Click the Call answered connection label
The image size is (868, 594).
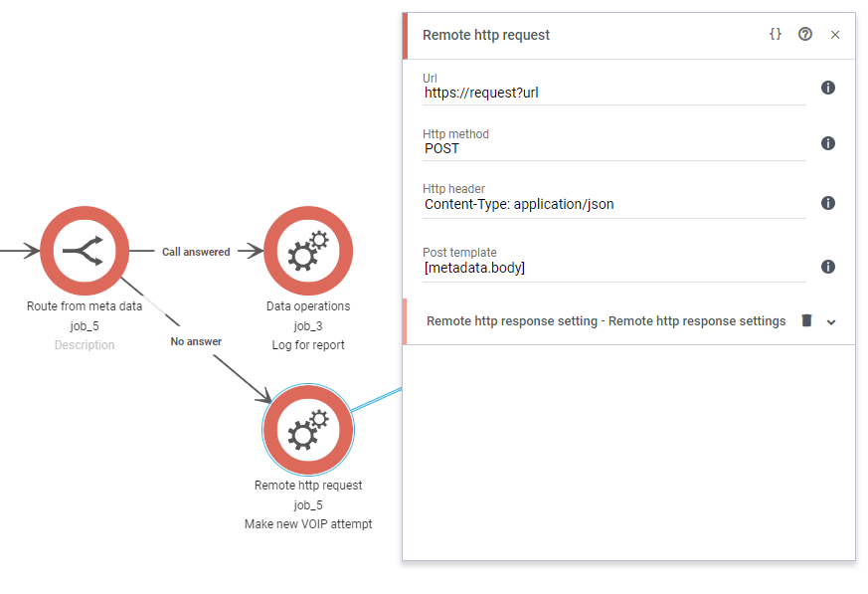[196, 252]
